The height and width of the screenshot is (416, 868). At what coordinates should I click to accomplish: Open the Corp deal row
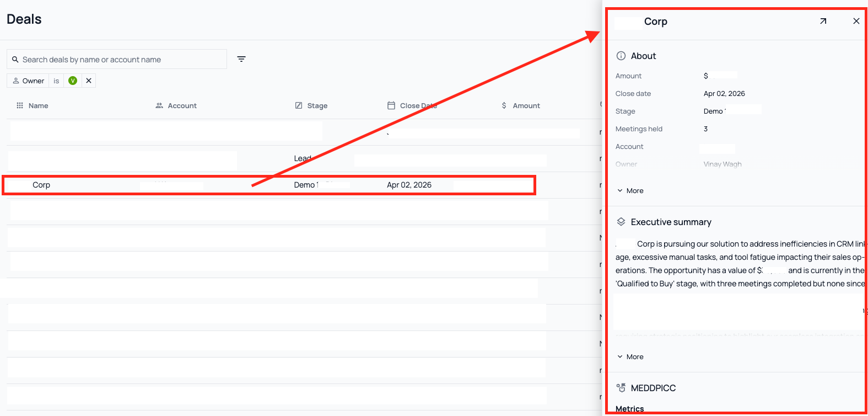coord(41,185)
